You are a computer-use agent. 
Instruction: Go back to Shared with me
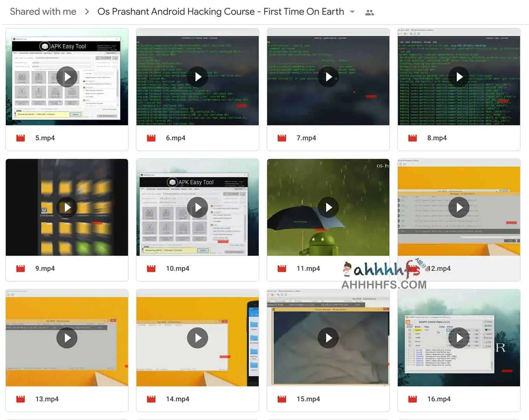tap(43, 12)
